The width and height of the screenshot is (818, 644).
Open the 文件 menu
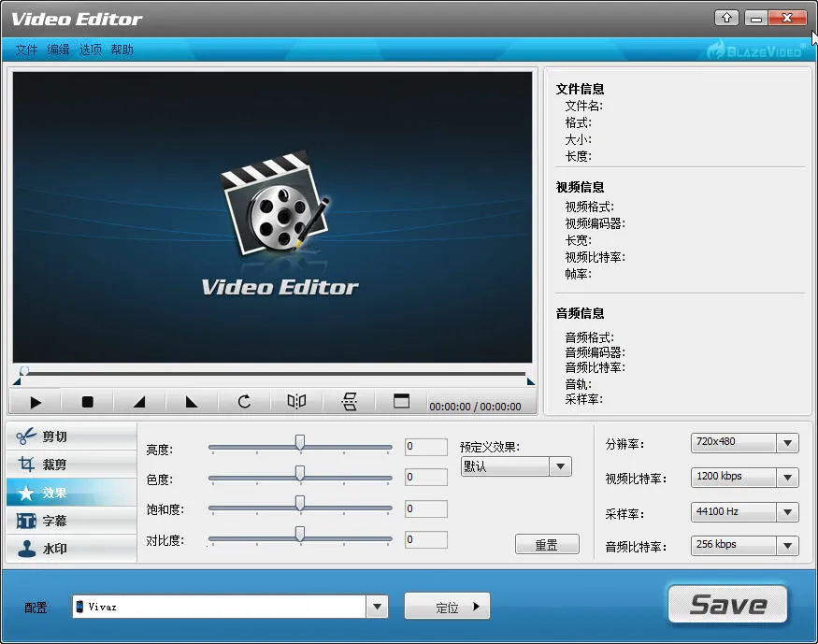26,50
